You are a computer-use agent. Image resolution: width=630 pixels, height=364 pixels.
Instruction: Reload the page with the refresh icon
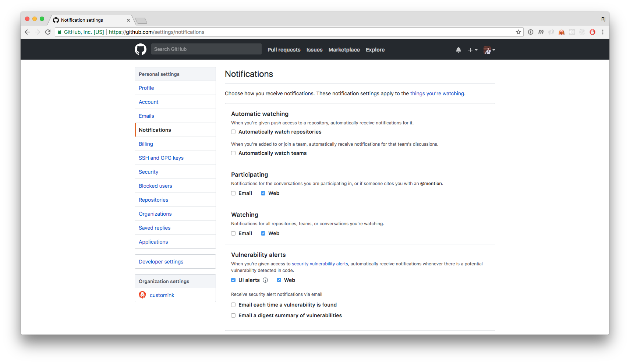pos(48,32)
